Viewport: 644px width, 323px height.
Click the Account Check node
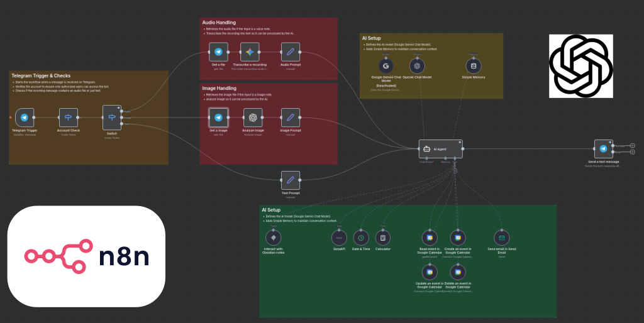68,118
